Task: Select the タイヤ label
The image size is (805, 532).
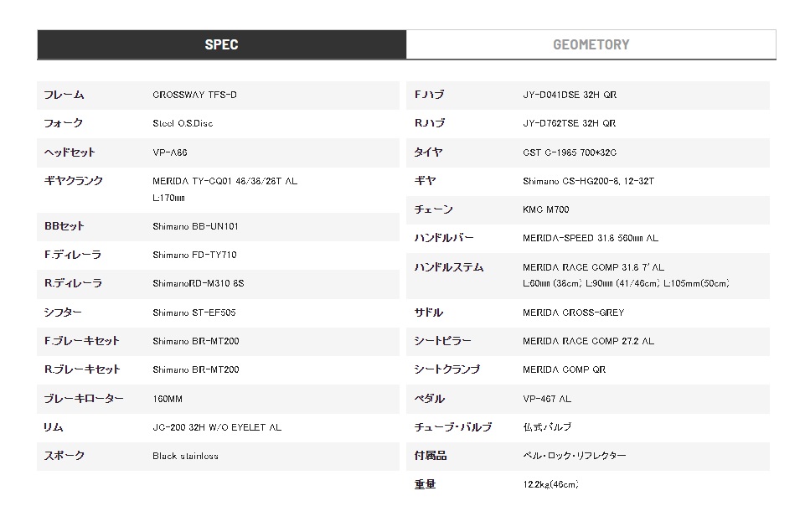Action: point(428,152)
